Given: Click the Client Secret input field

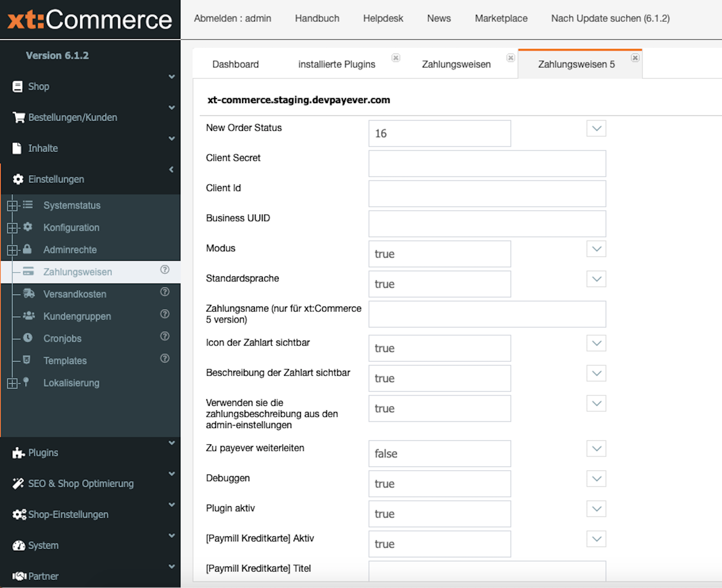Looking at the screenshot, I should point(487,164).
